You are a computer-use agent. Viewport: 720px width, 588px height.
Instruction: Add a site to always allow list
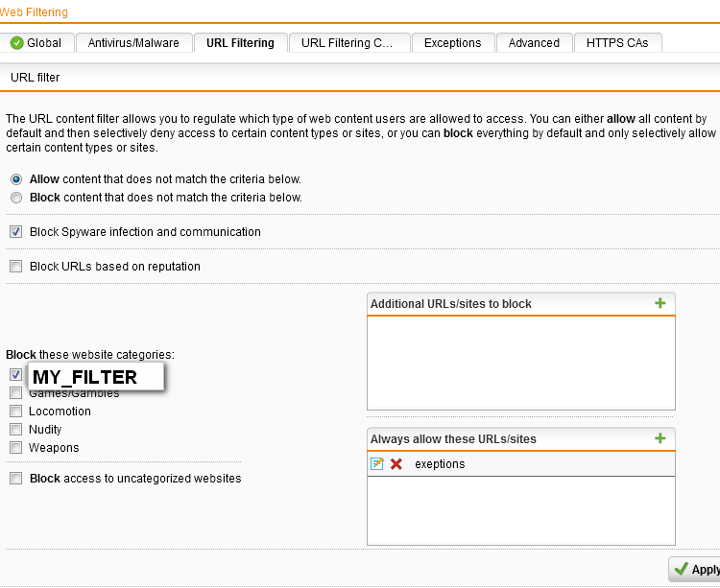[660, 438]
